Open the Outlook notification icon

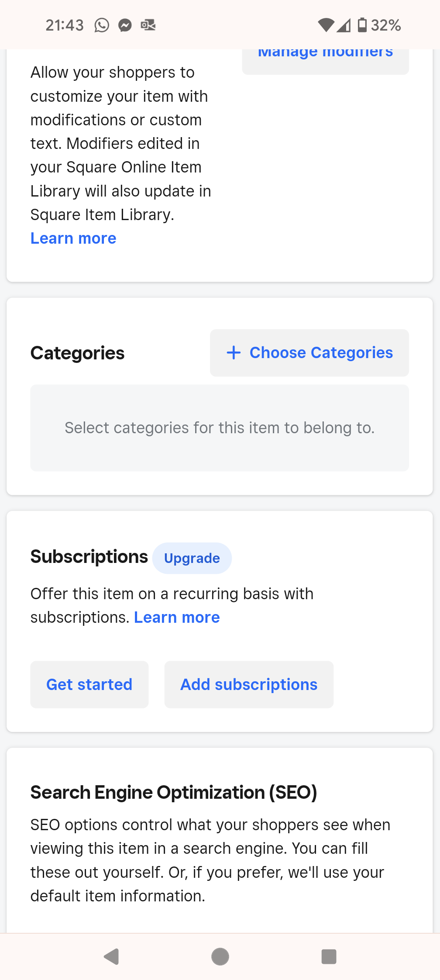(x=148, y=25)
